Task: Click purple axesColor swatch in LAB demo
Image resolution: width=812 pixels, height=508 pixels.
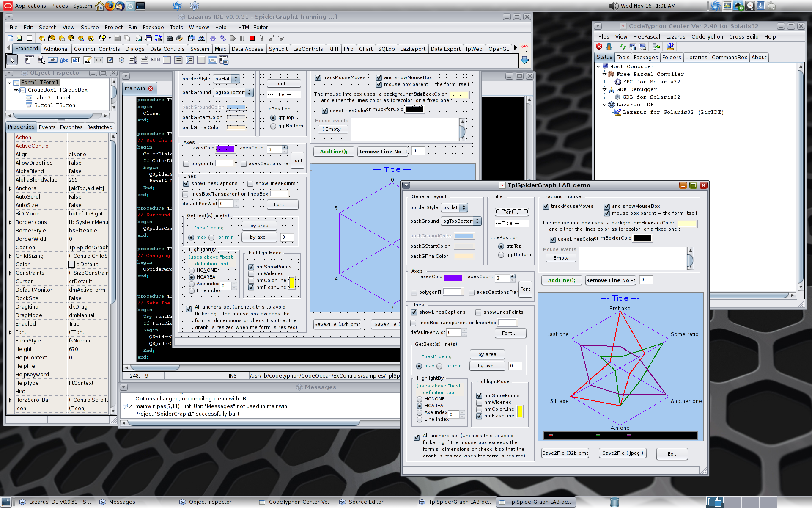Action: 453,277
